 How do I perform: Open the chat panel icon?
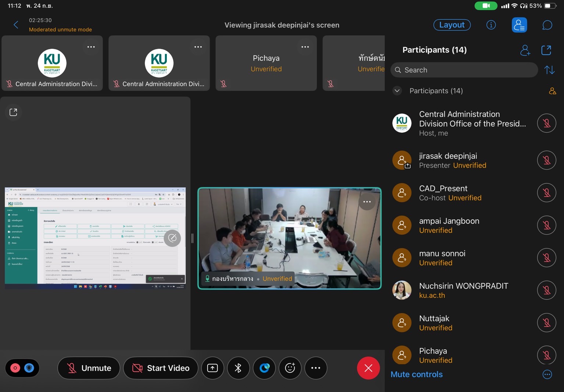pos(547,25)
